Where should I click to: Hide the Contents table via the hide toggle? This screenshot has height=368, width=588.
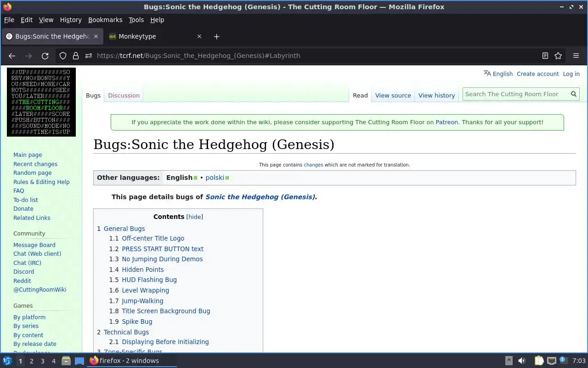195,217
